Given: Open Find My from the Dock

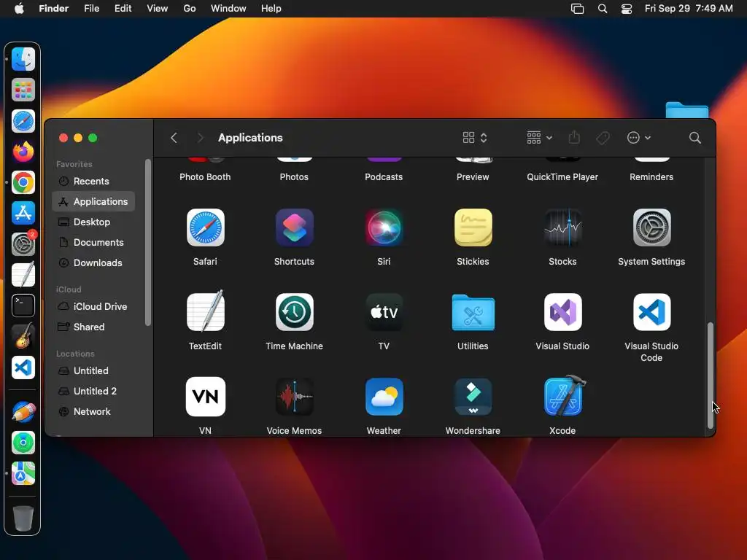Looking at the screenshot, I should pos(23,443).
